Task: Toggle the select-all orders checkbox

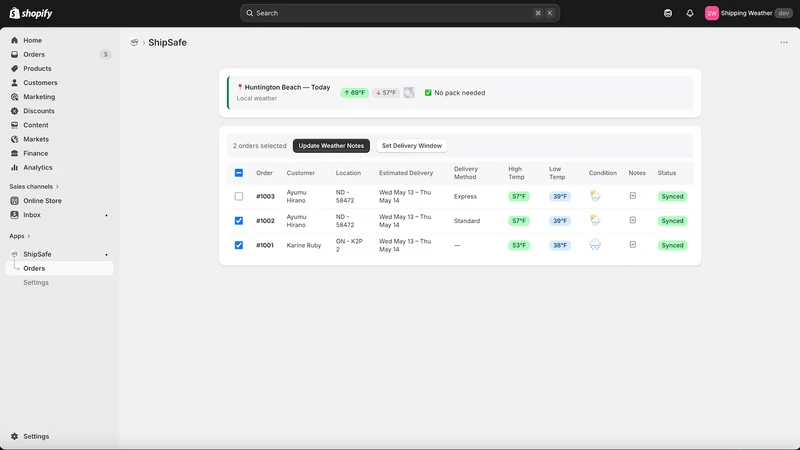Action: coord(239,173)
